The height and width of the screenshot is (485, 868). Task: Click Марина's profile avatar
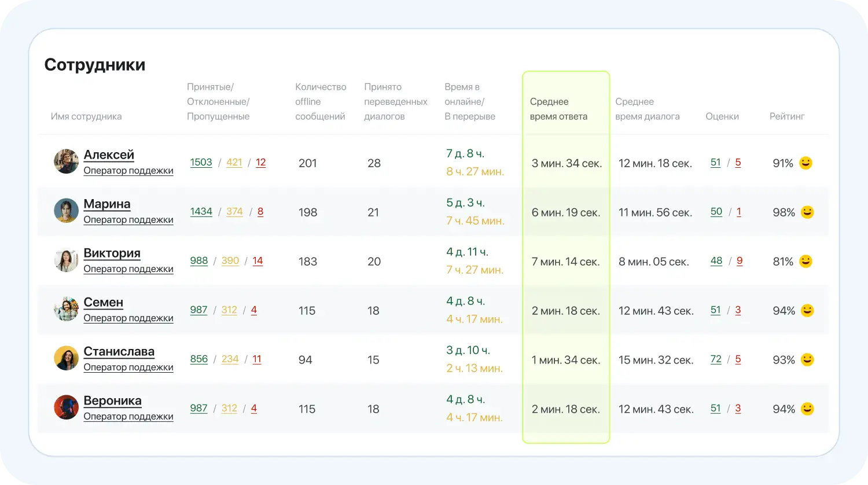click(66, 211)
